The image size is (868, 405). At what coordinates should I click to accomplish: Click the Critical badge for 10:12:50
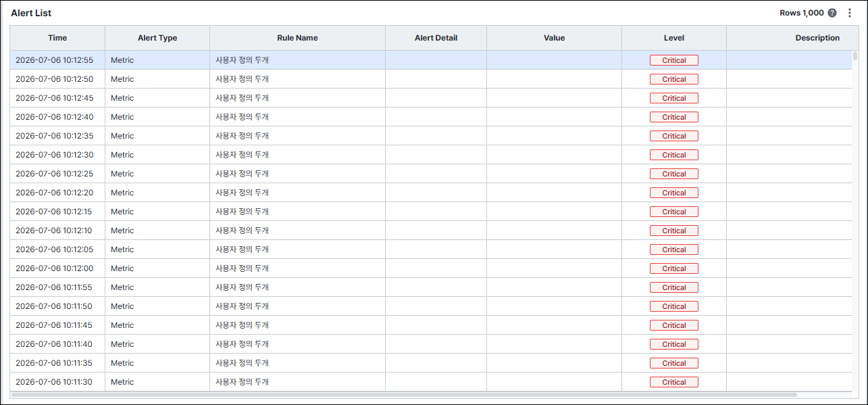(x=674, y=79)
